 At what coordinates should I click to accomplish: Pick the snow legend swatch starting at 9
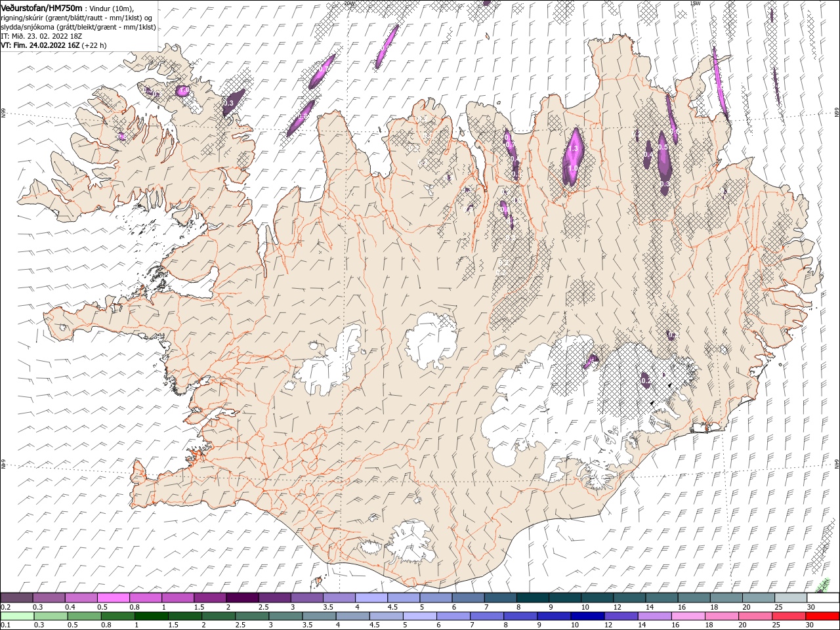click(x=564, y=597)
